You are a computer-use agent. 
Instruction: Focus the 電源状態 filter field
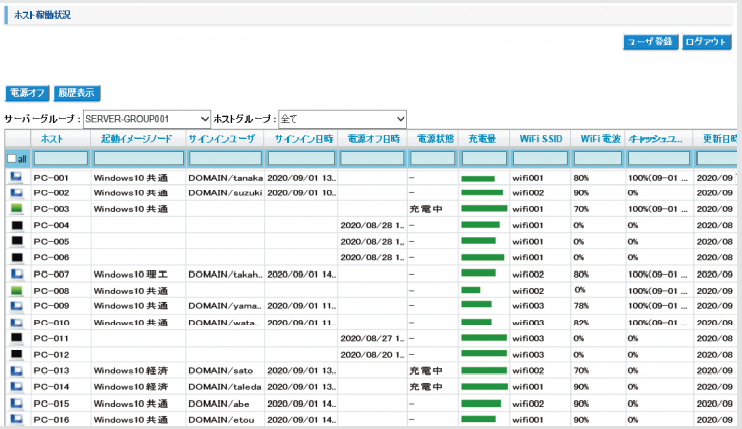point(433,158)
